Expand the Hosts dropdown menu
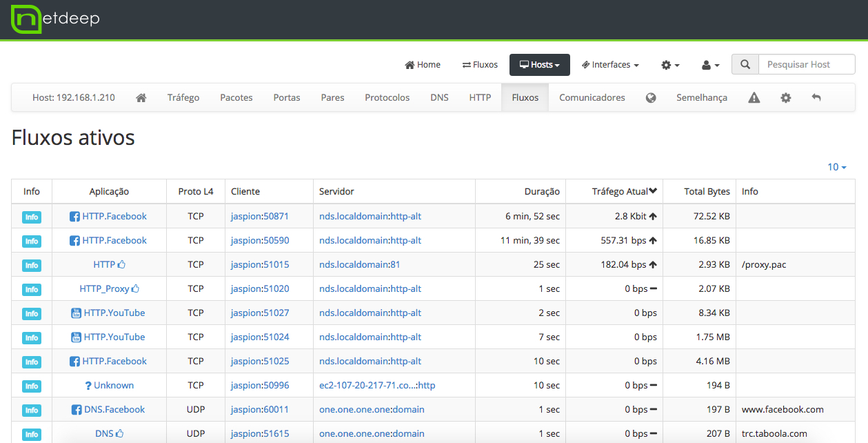Viewport: 868px width, 443px height. tap(540, 65)
